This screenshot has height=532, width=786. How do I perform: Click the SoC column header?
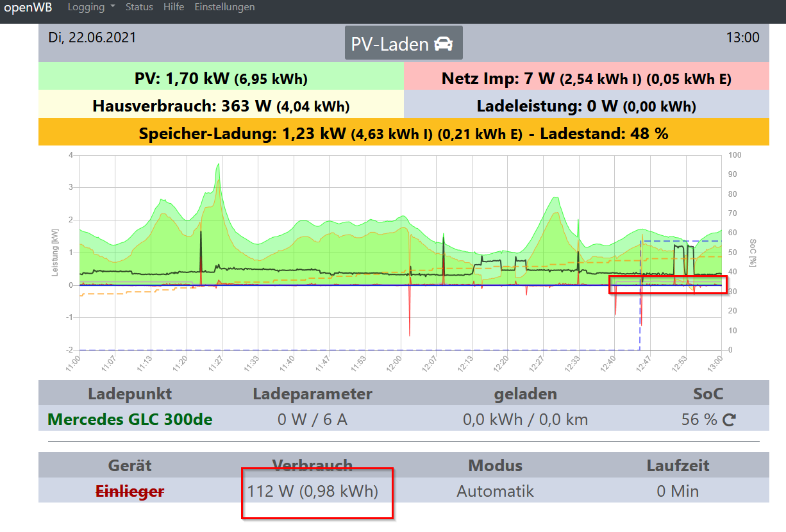(707, 394)
